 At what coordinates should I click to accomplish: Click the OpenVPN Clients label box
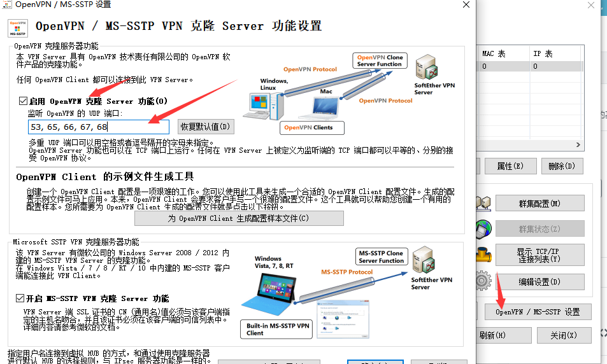point(312,128)
